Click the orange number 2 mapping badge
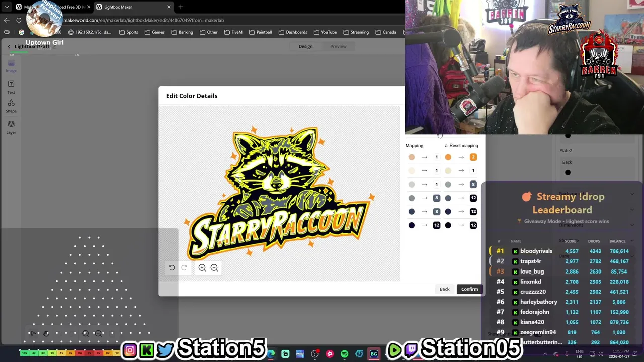644x362 pixels. point(473,157)
